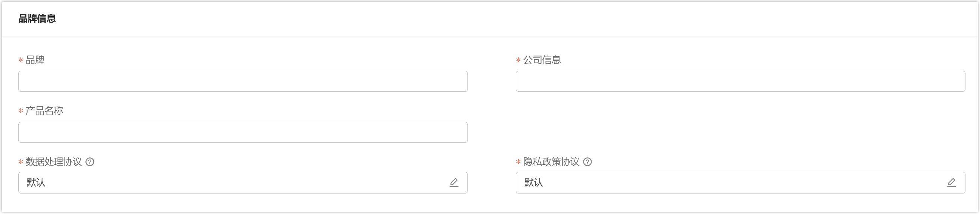Click the red asterisk beside 品牌
The width and height of the screenshot is (980, 214).
(21, 60)
